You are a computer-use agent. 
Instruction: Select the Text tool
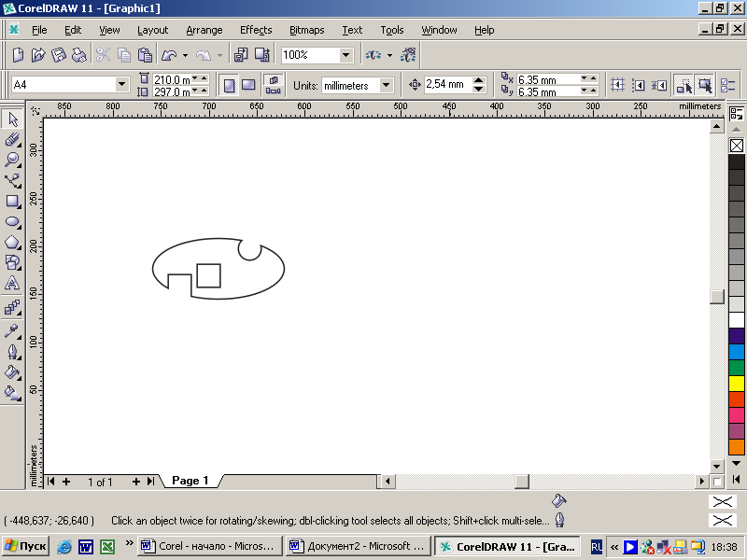[x=12, y=283]
